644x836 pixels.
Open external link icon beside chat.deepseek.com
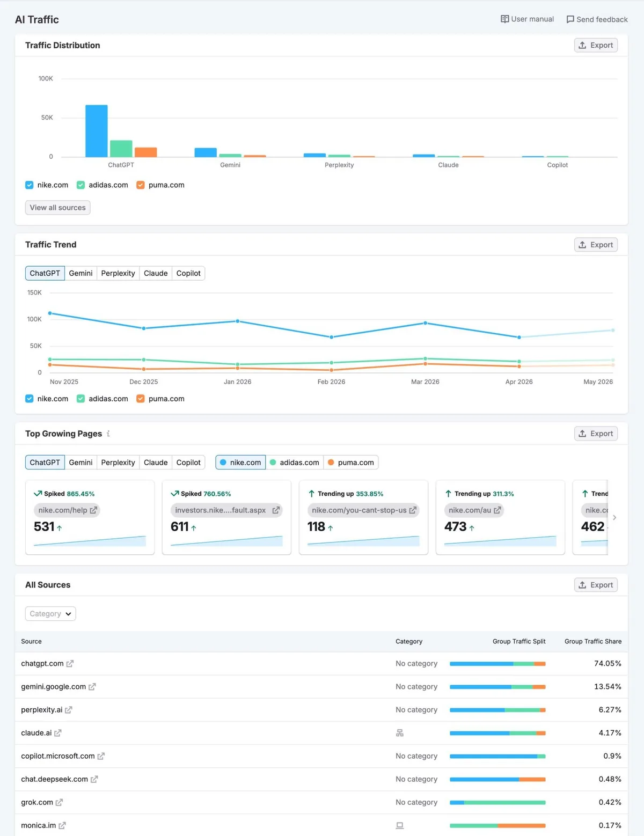tap(94, 779)
